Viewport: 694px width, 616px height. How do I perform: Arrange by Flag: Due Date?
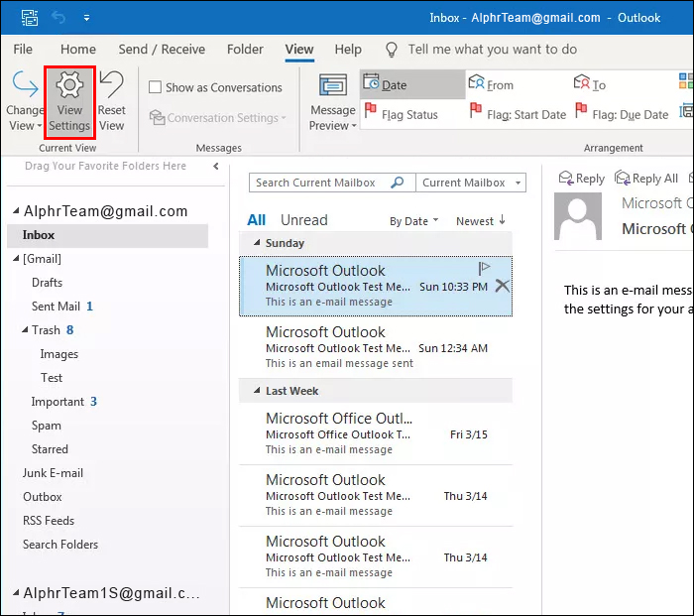(x=622, y=114)
